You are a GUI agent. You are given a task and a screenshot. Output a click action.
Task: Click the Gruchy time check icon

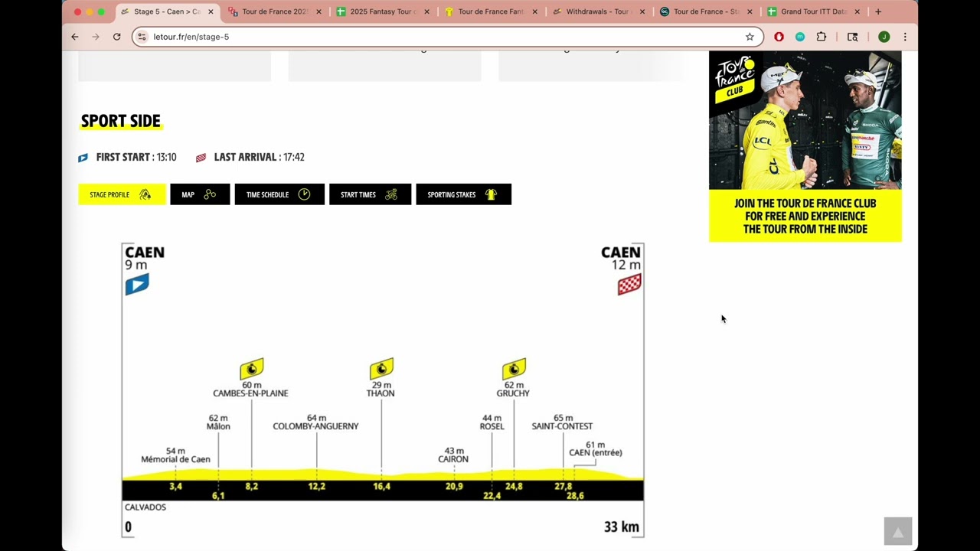(x=514, y=369)
